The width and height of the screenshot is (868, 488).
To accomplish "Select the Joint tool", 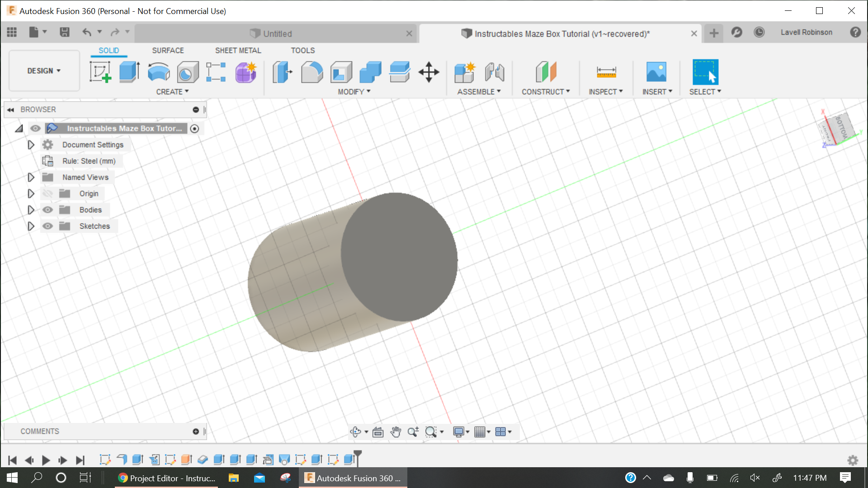I will 495,72.
